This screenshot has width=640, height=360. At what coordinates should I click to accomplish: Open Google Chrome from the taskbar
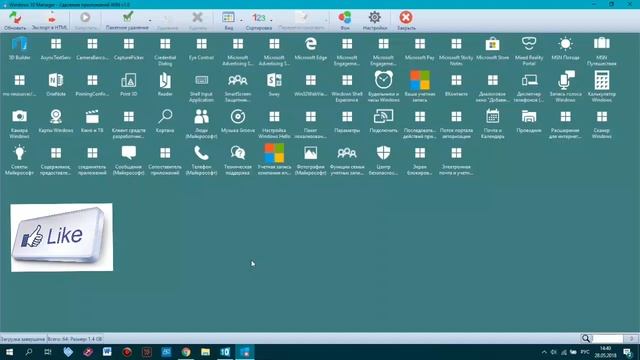(186, 352)
